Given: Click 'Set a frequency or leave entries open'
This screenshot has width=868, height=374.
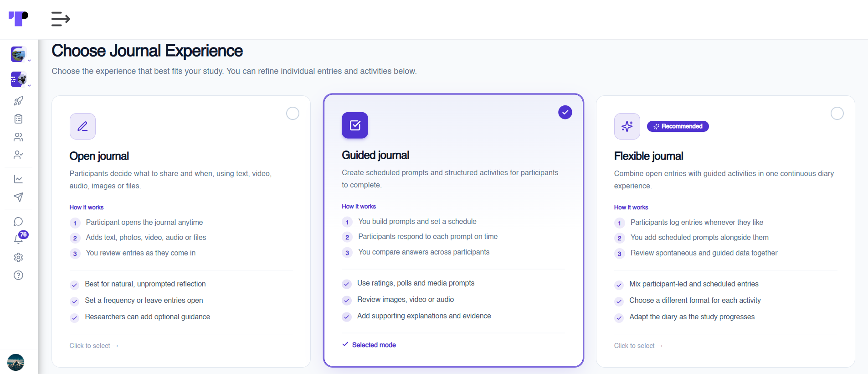Looking at the screenshot, I should click(144, 301).
